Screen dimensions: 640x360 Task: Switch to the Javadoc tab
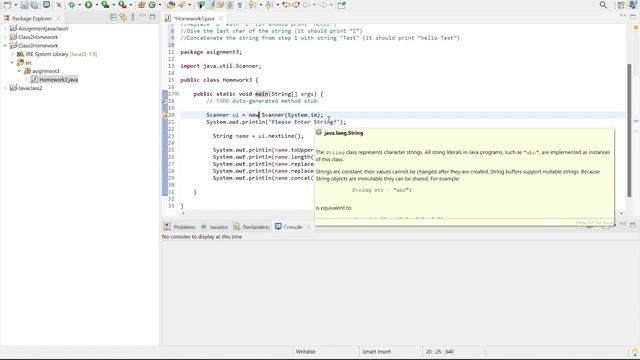tap(215, 227)
